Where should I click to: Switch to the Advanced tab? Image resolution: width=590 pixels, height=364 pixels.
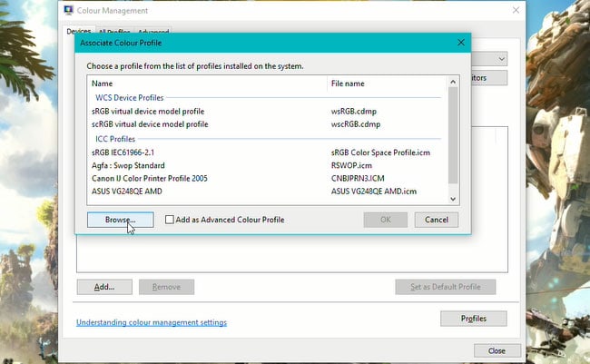tap(153, 33)
